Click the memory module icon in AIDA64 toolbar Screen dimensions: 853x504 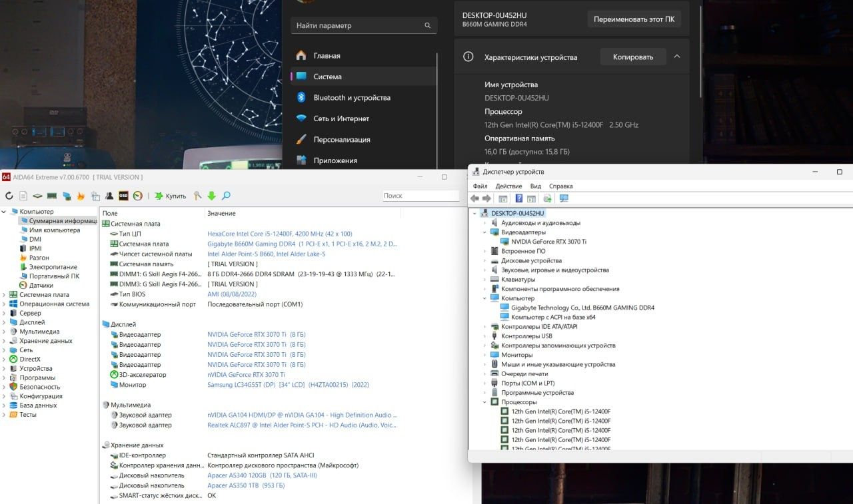point(51,196)
